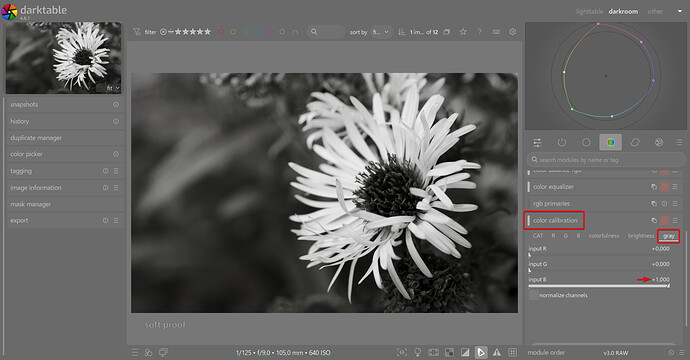The image size is (690, 360).
Task: Show the active modules group (power icon)
Action: click(x=562, y=143)
